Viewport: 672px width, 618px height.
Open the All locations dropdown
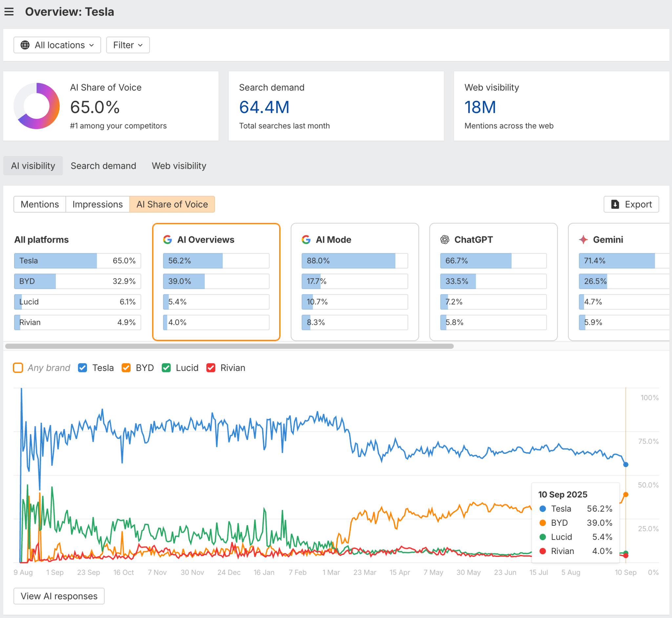pyautogui.click(x=57, y=45)
